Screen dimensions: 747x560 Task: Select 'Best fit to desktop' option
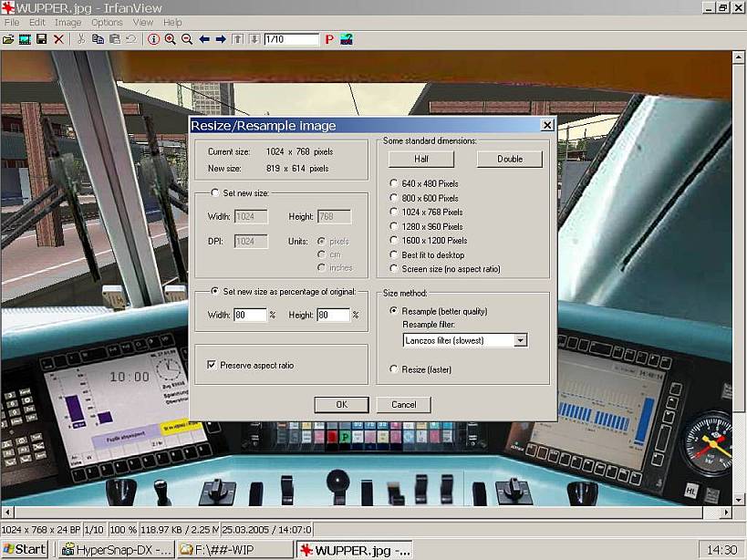(x=393, y=254)
